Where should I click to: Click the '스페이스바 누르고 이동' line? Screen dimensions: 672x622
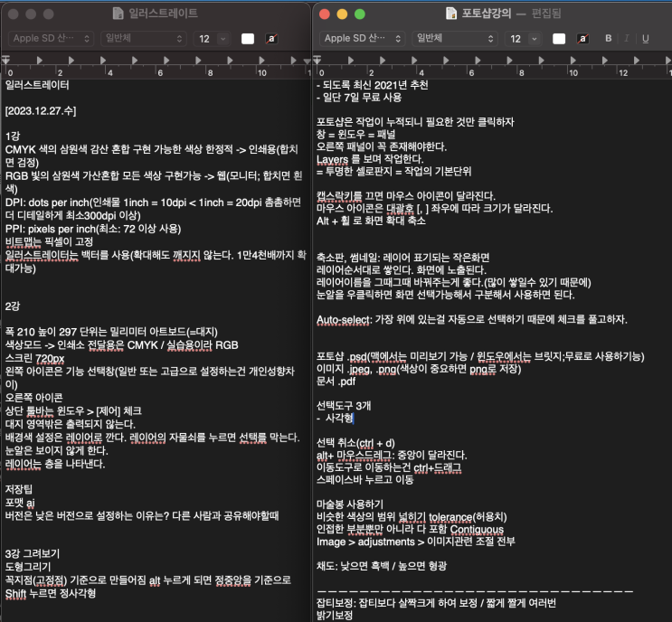coord(365,480)
